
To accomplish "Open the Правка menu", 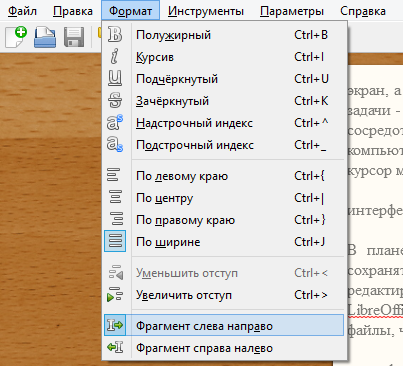I will (x=73, y=11).
